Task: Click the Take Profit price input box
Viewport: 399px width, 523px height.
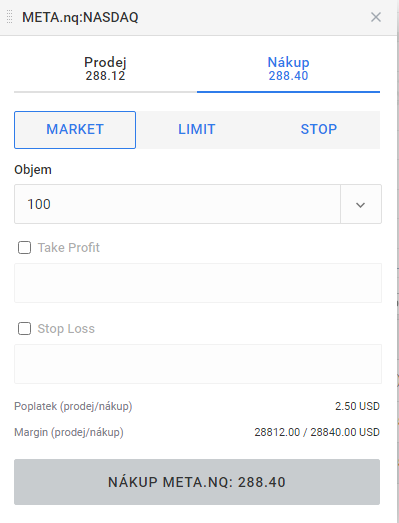Action: point(198,283)
